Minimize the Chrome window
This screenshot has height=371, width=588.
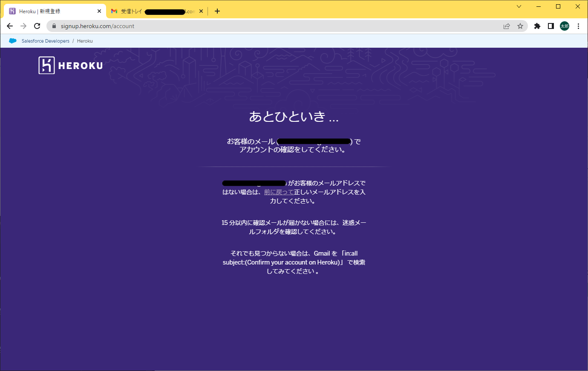click(x=539, y=6)
